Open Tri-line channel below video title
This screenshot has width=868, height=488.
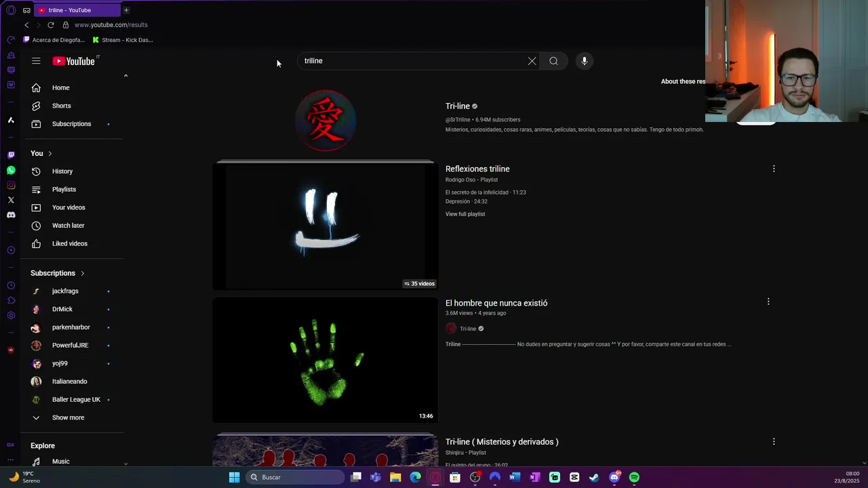[x=468, y=329]
